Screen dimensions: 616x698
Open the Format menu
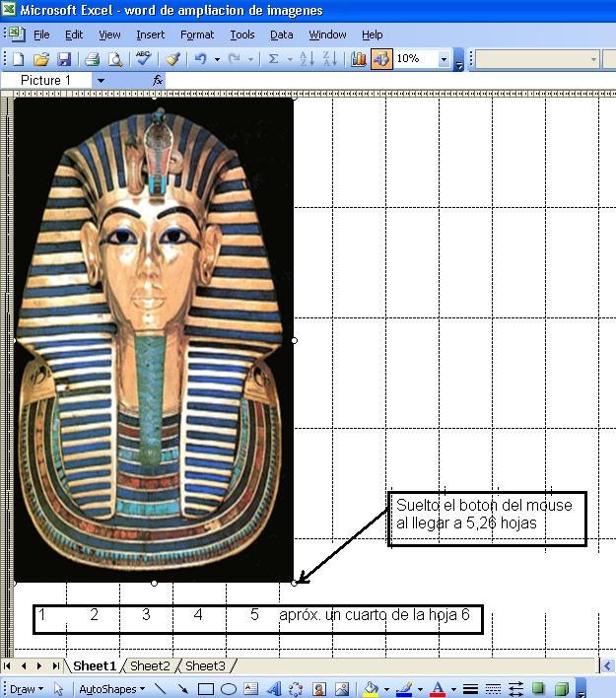[197, 35]
